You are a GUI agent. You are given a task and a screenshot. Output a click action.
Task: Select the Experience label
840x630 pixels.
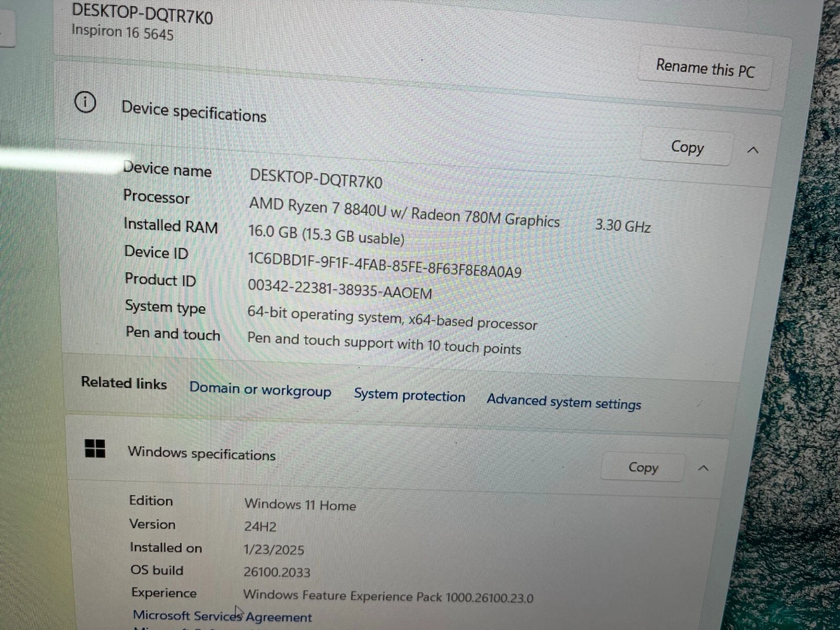tap(164, 593)
